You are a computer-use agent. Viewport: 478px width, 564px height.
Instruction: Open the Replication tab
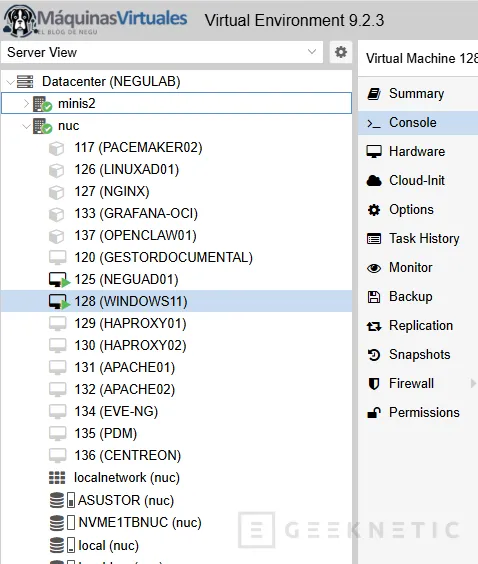(418, 326)
